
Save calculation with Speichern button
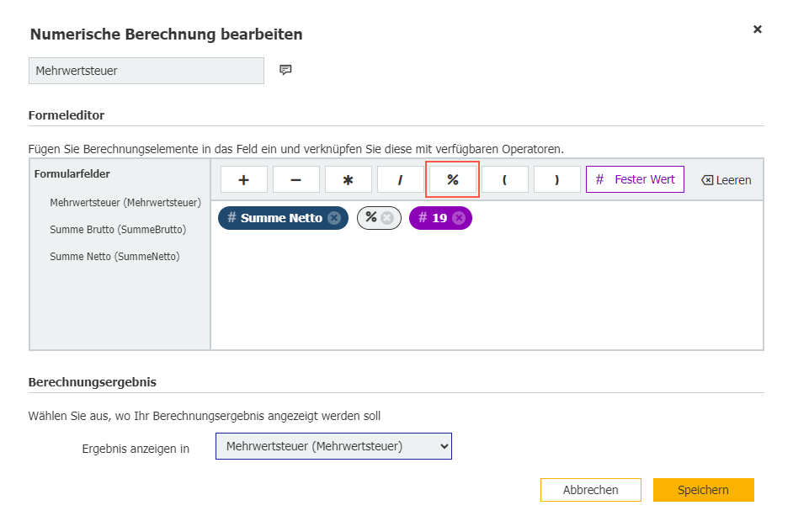coord(704,490)
